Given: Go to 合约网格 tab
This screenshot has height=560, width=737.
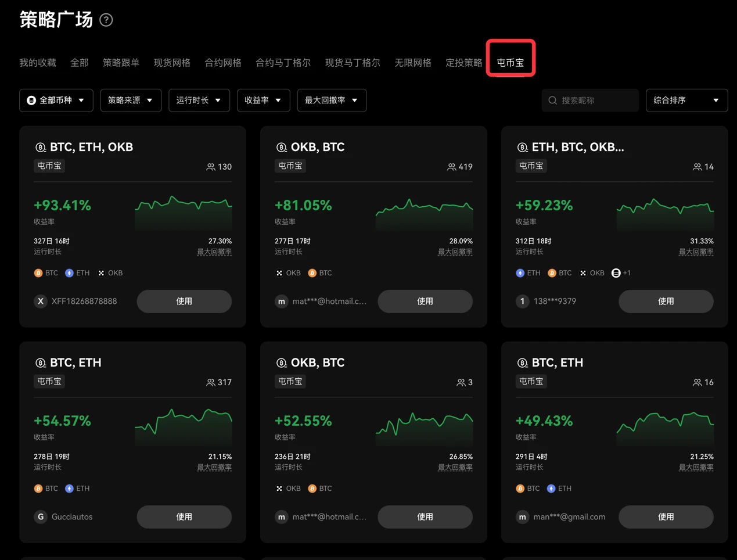Looking at the screenshot, I should coord(223,63).
